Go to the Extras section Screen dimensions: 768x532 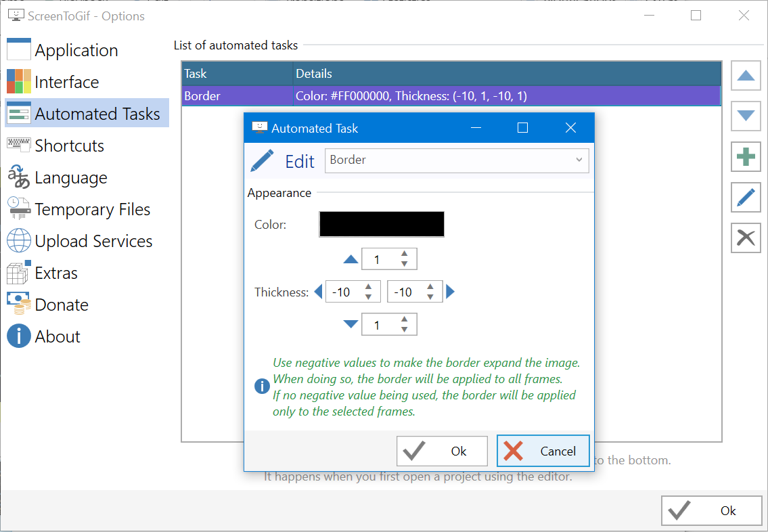(x=87, y=273)
